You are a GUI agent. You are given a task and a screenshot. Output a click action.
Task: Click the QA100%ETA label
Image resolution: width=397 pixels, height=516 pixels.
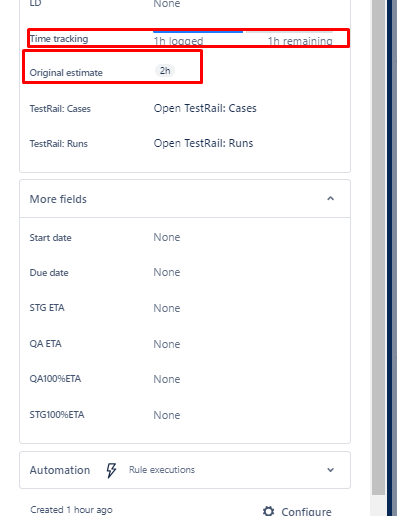(55, 379)
